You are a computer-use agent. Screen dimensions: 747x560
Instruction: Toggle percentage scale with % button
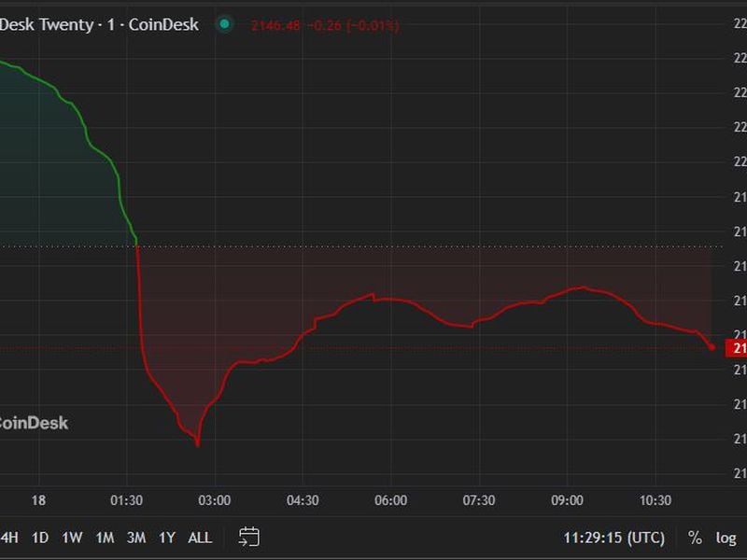[x=695, y=538]
